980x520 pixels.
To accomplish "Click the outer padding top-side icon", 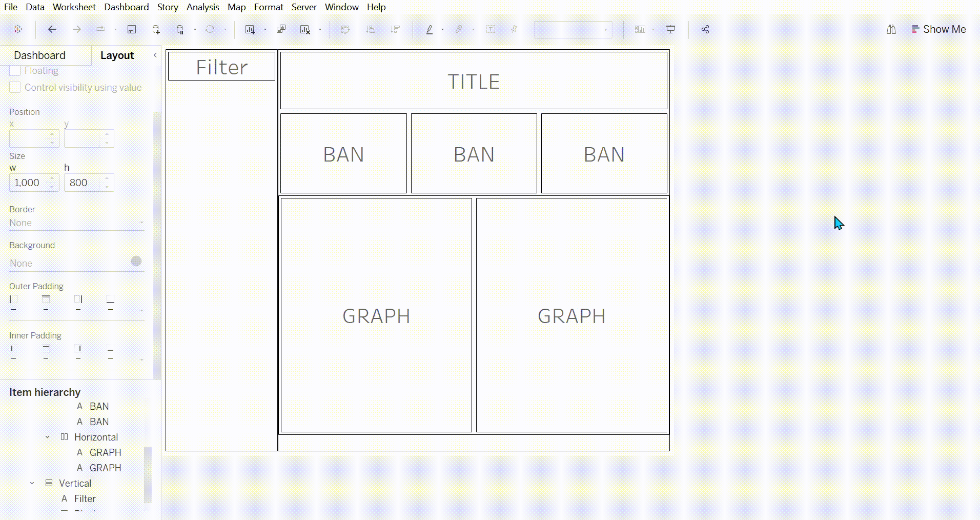I will (46, 299).
